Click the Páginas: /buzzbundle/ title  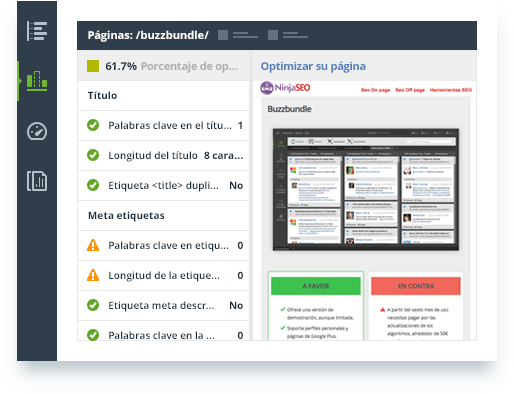148,35
